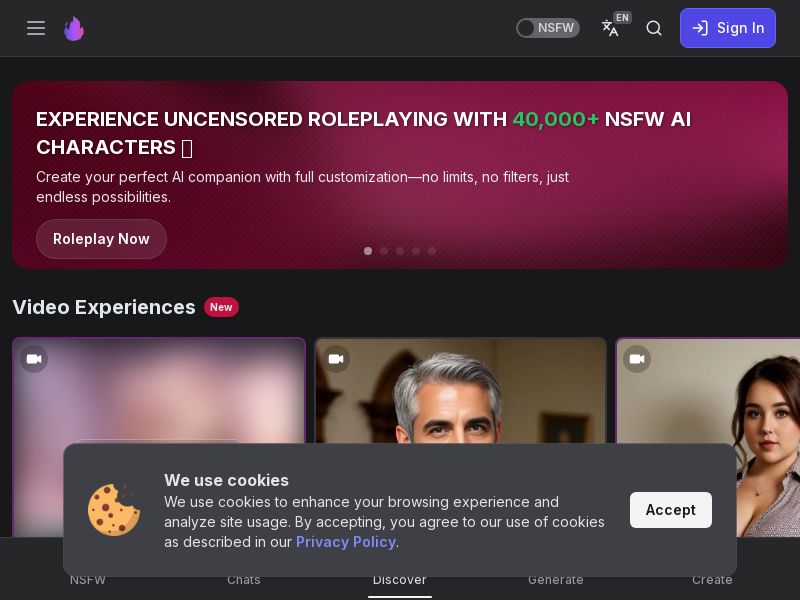Select the first carousel dot

click(368, 251)
